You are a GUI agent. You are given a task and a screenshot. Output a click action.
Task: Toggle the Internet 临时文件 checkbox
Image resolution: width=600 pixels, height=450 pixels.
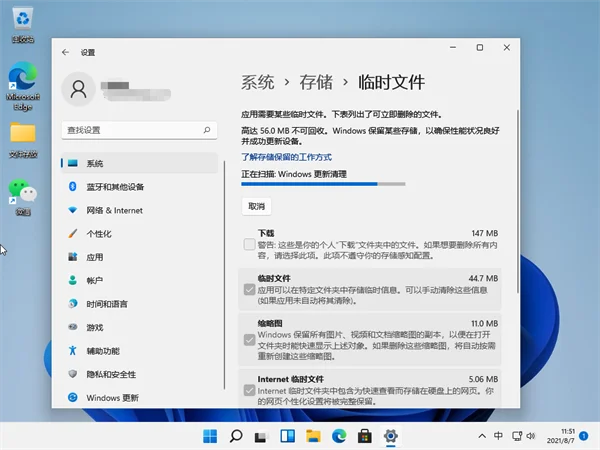(249, 390)
